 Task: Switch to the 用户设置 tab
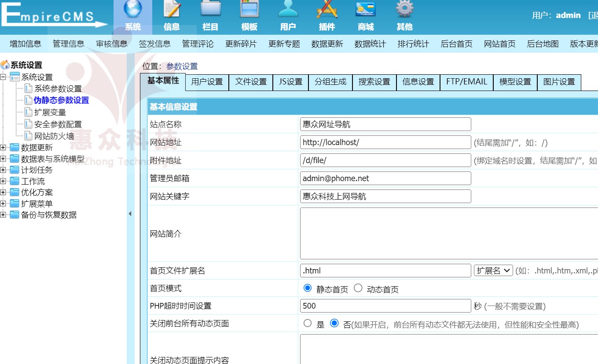click(207, 82)
